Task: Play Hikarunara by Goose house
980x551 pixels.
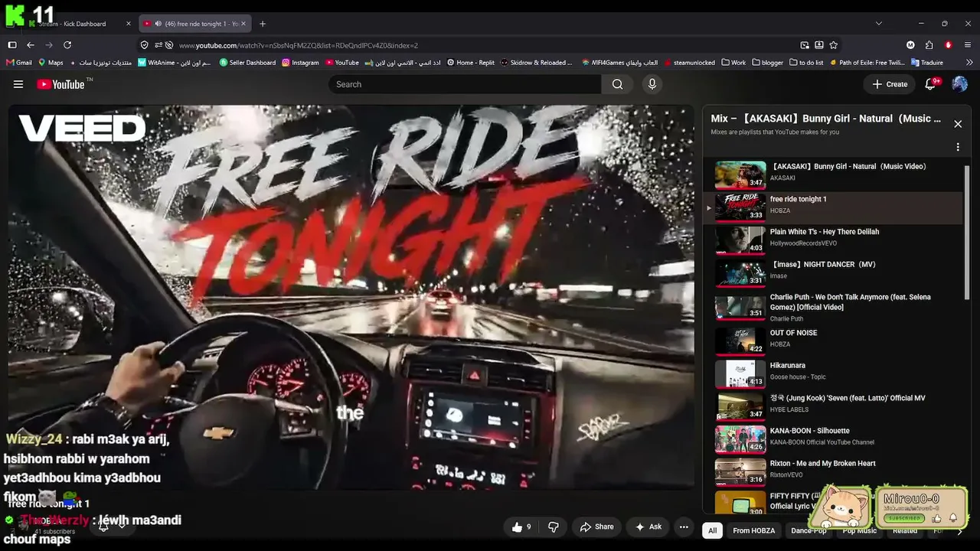Action: point(835,373)
